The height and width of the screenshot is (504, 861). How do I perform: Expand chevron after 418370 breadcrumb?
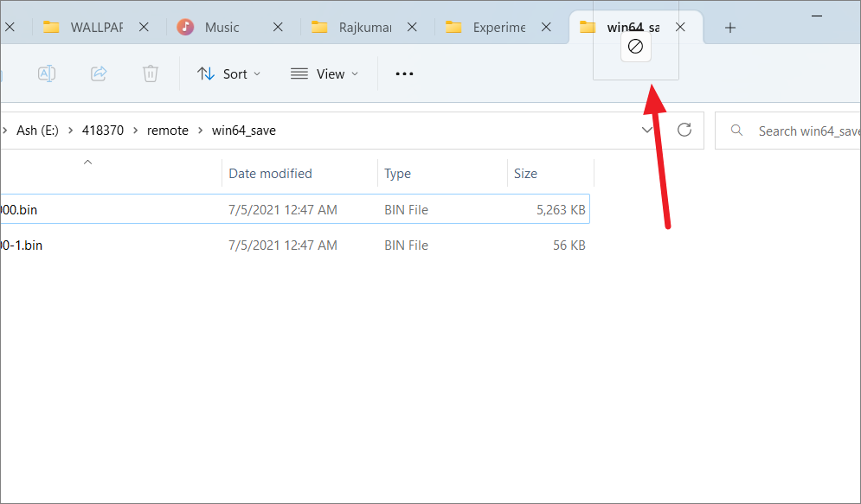point(136,131)
